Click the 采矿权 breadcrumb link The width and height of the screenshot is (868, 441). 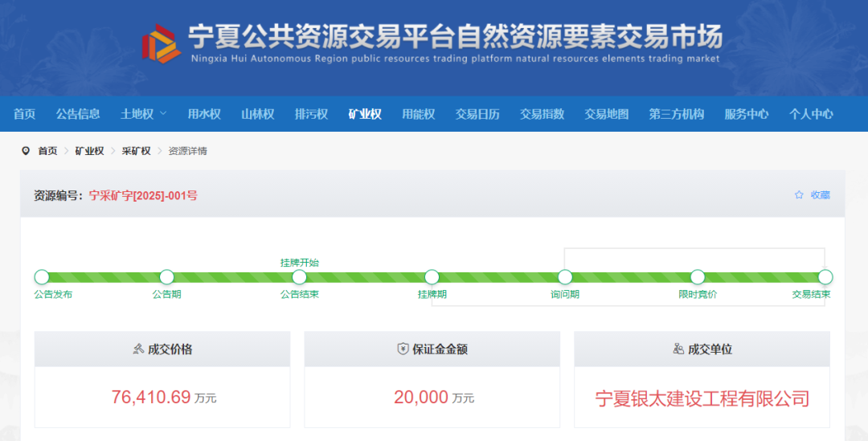point(136,151)
